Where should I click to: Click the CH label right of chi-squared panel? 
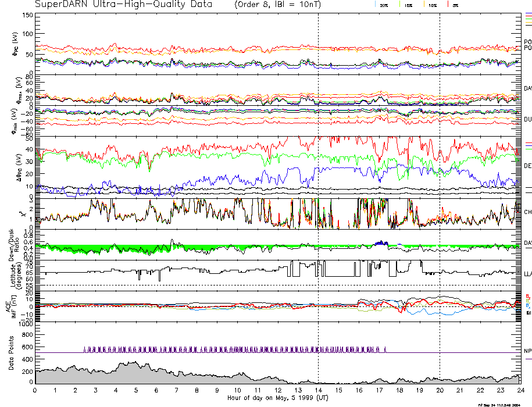click(527, 212)
